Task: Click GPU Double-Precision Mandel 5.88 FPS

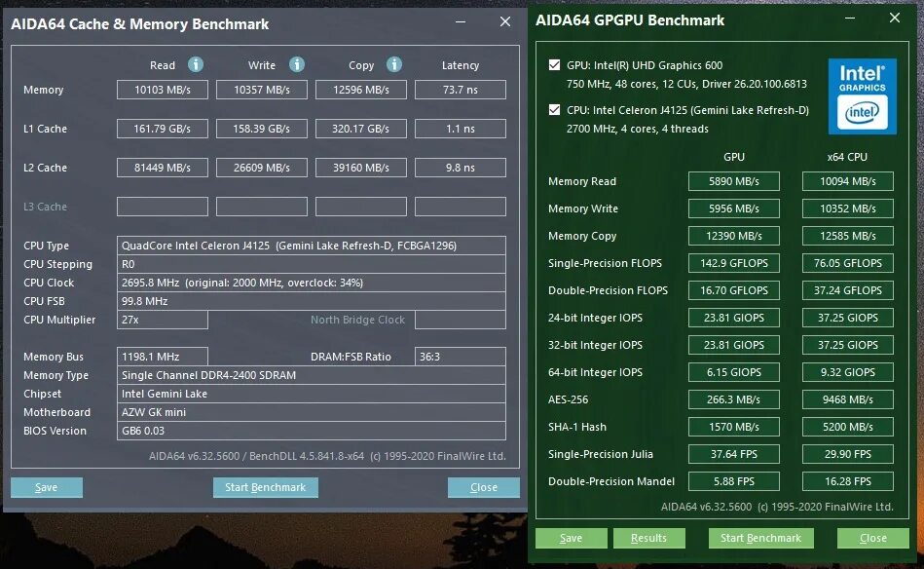Action: point(734,481)
